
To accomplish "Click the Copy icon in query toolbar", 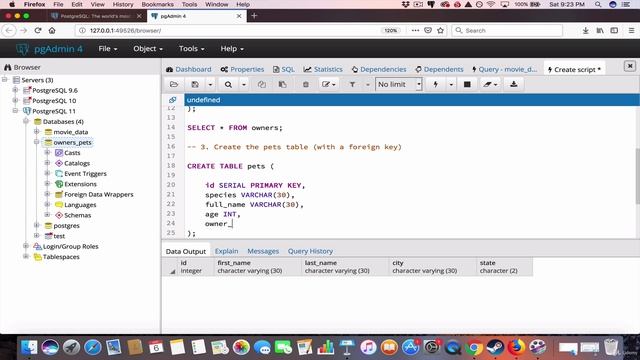I will click(x=262, y=84).
